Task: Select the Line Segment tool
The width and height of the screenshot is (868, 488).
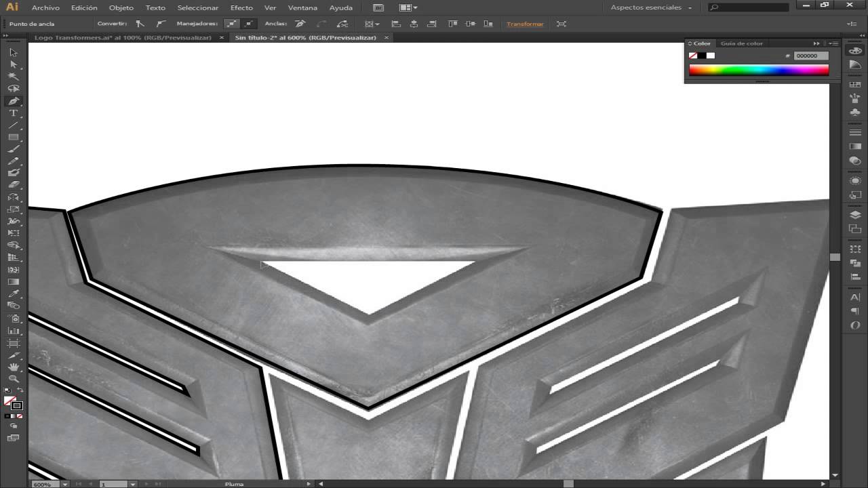Action: tap(13, 125)
